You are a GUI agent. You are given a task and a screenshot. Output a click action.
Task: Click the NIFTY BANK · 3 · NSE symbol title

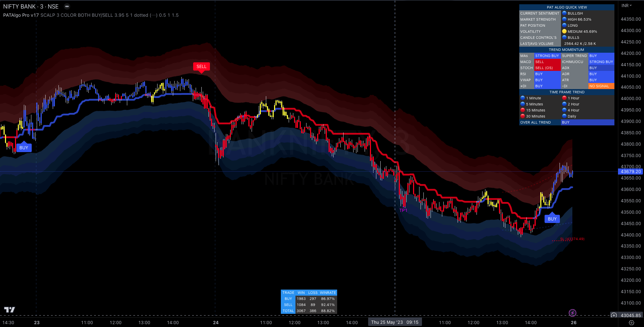point(31,6)
